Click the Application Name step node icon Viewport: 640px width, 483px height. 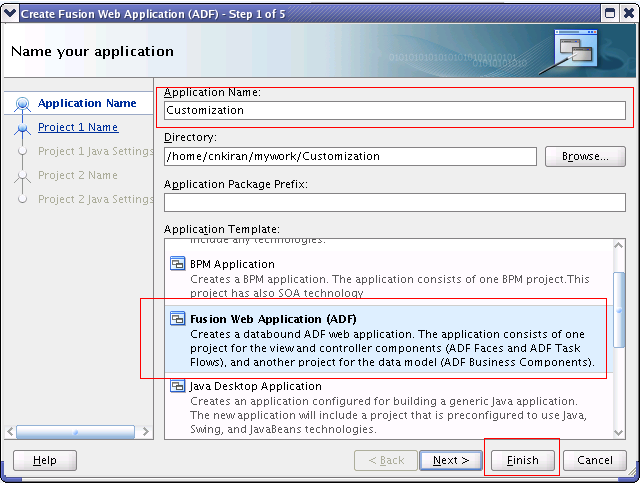[x=22, y=103]
